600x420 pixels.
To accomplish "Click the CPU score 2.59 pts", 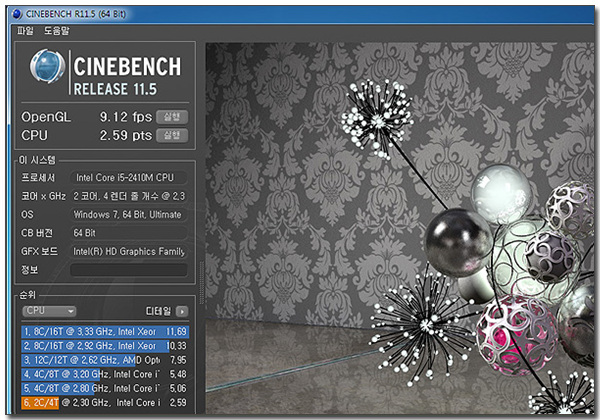I will click(126, 135).
